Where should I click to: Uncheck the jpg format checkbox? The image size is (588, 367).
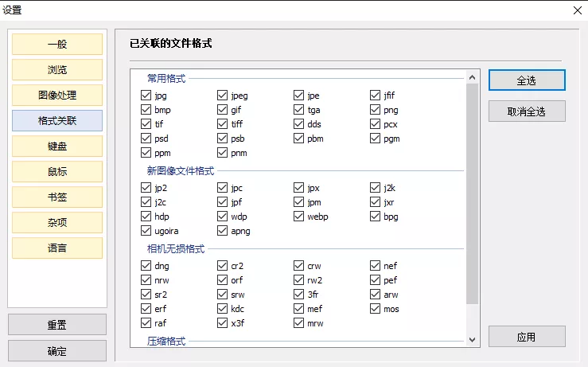146,96
